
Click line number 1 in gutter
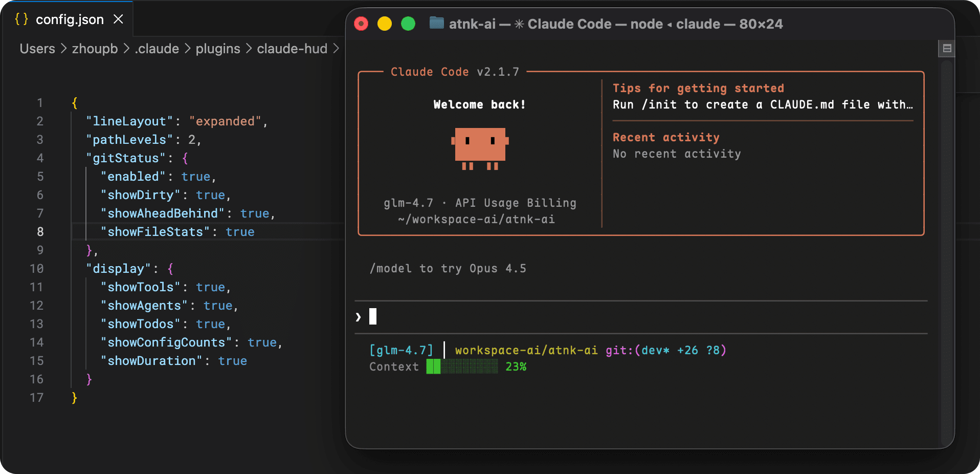40,103
